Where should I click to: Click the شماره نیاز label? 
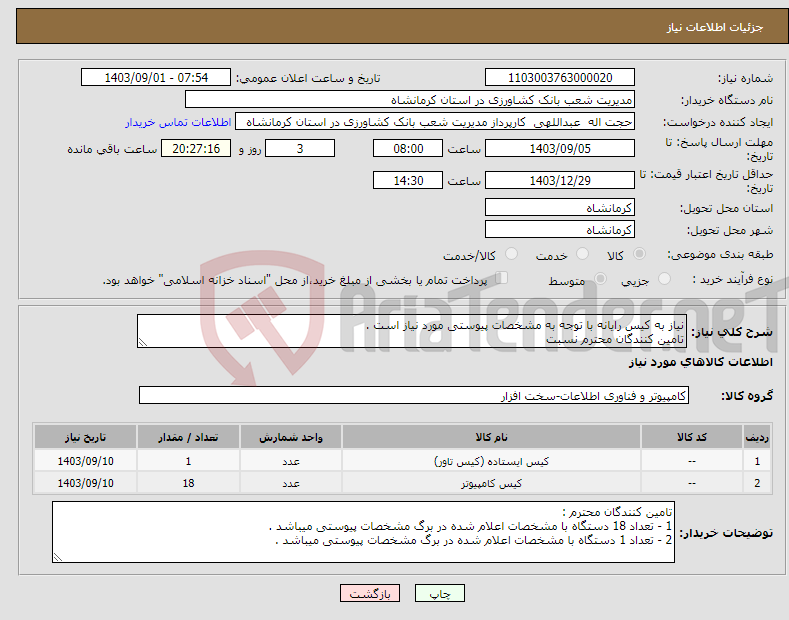pyautogui.click(x=745, y=78)
